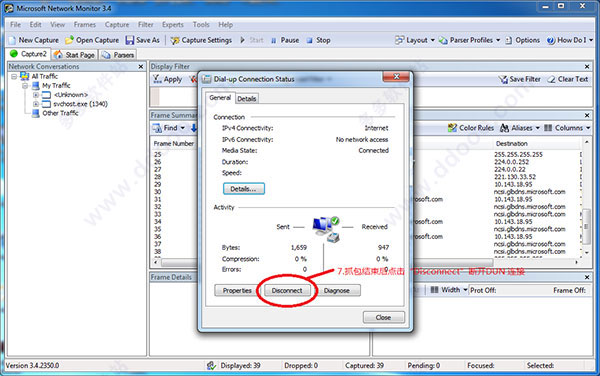Open the Tools menu
This screenshot has height=376, width=600.
click(x=201, y=24)
